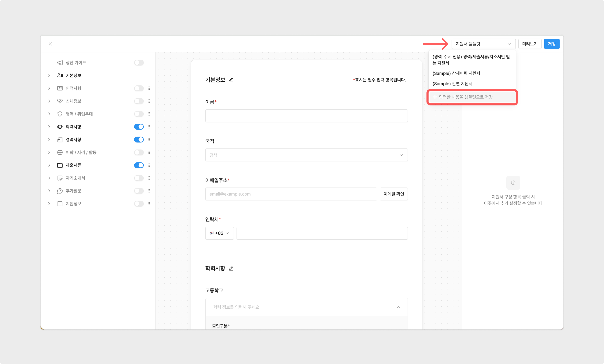
Task: Click the drag handle for 인적사항 row
Action: click(149, 88)
